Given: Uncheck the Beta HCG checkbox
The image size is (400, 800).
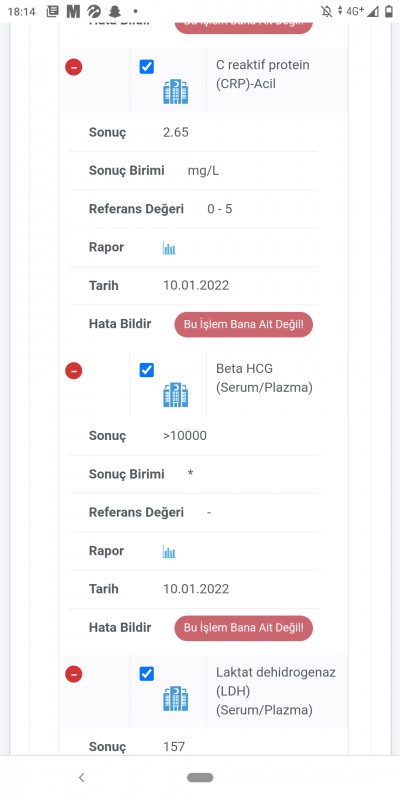Looking at the screenshot, I should (x=146, y=370).
